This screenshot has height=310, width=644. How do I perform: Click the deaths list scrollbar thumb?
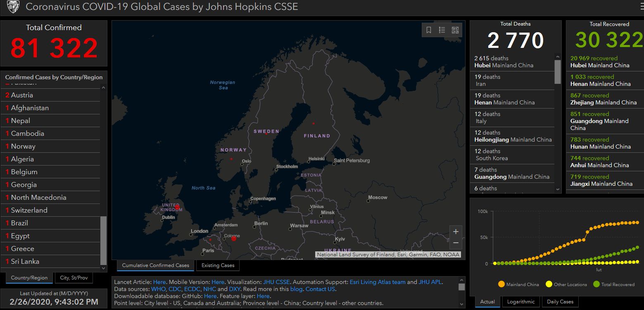coord(558,72)
